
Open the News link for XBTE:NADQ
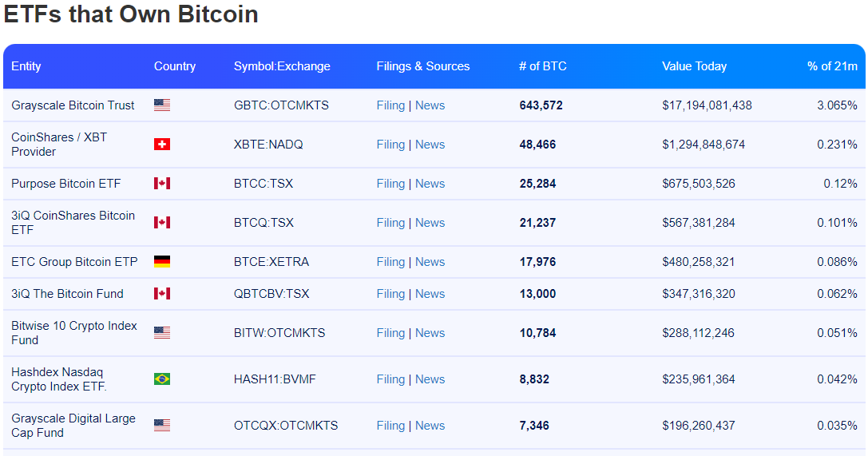pyautogui.click(x=430, y=145)
